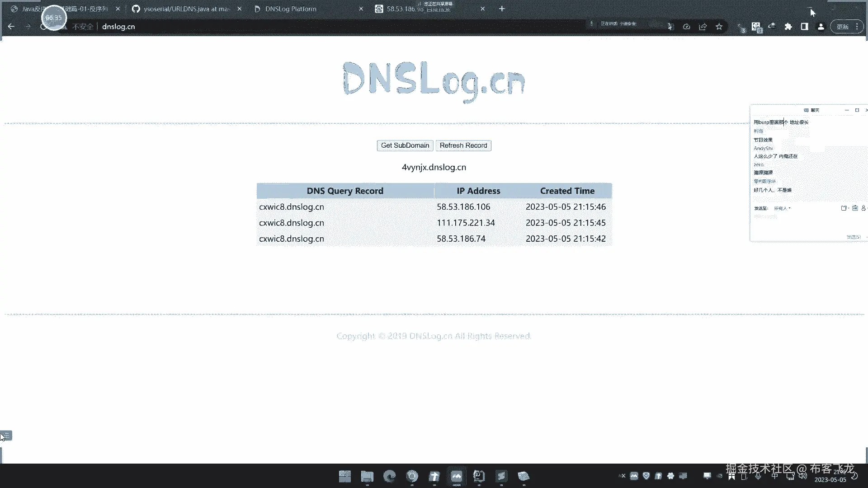Click the chat send button
This screenshot has width=868, height=488.
pyautogui.click(x=853, y=237)
